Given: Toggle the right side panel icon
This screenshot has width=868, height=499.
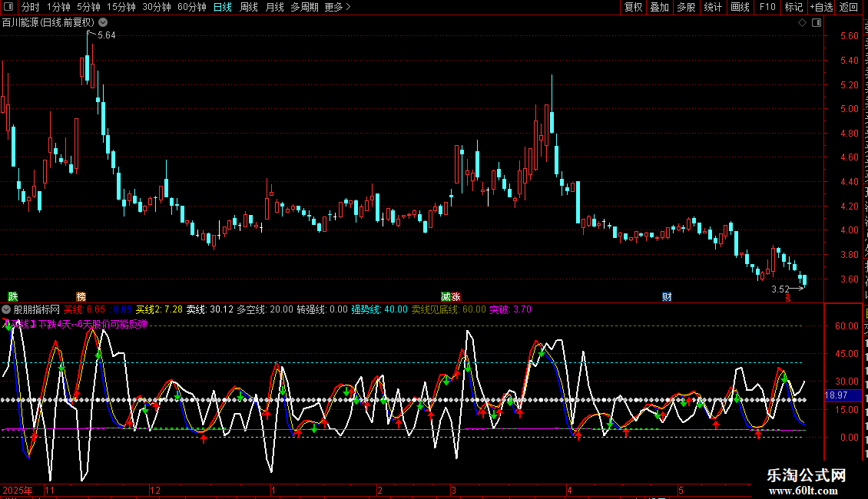Looking at the screenshot, I should click(x=817, y=23).
